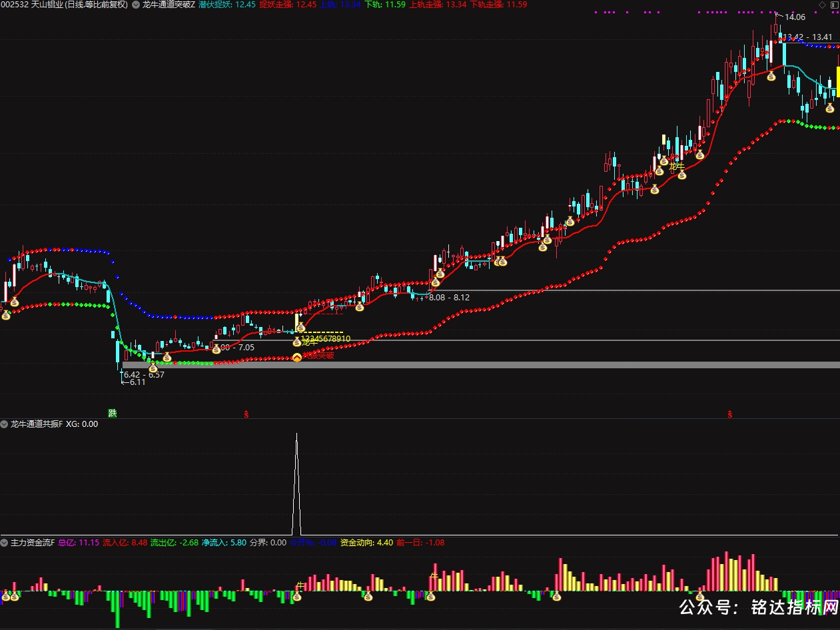This screenshot has width=840, height=630.
Task: Click the 潜伏捉妖: 12.45 value
Action: (x=227, y=5)
